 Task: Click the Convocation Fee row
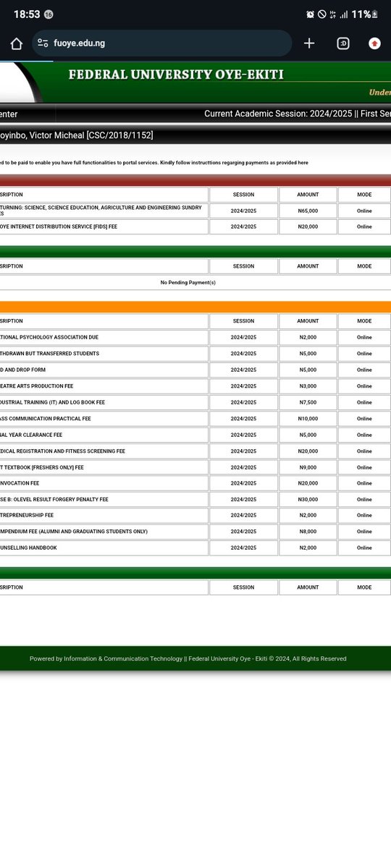click(x=195, y=483)
